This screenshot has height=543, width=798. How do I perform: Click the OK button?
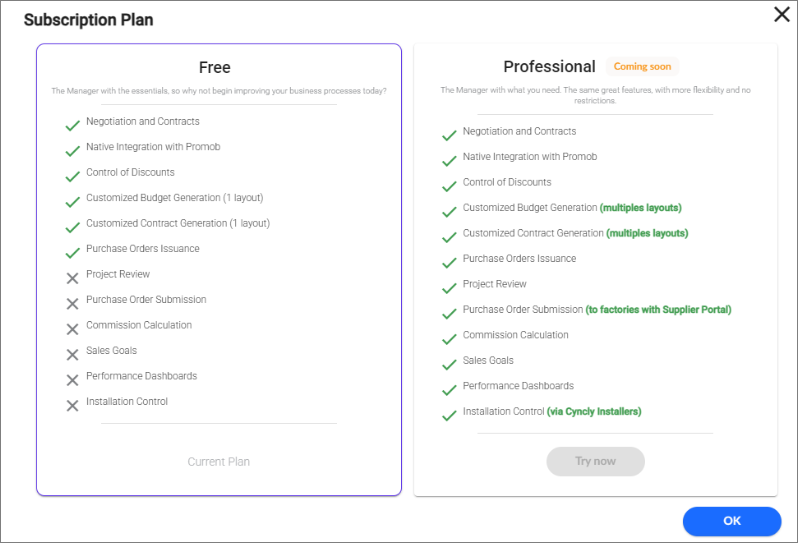click(x=732, y=521)
